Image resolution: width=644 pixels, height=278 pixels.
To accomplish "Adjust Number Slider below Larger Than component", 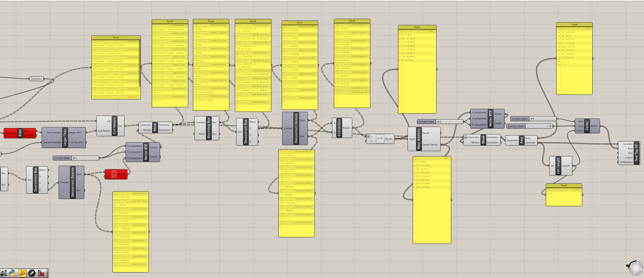I will (76, 158).
